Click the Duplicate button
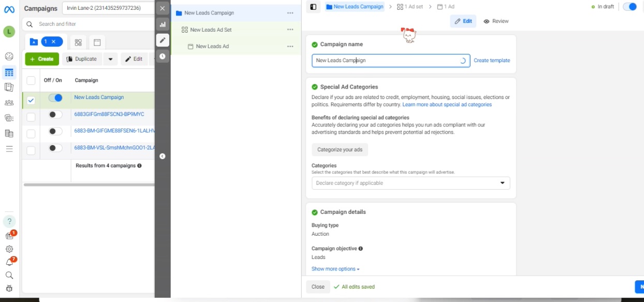 pyautogui.click(x=82, y=59)
